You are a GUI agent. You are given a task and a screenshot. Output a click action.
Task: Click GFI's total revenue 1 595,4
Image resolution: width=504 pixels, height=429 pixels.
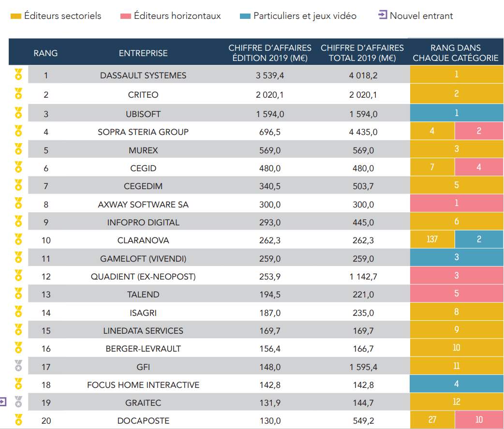point(363,367)
